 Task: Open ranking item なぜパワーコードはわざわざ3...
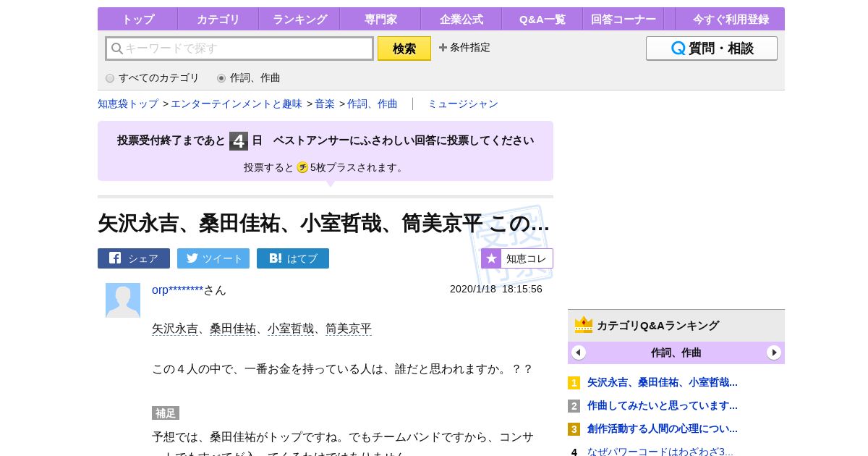coord(660,451)
